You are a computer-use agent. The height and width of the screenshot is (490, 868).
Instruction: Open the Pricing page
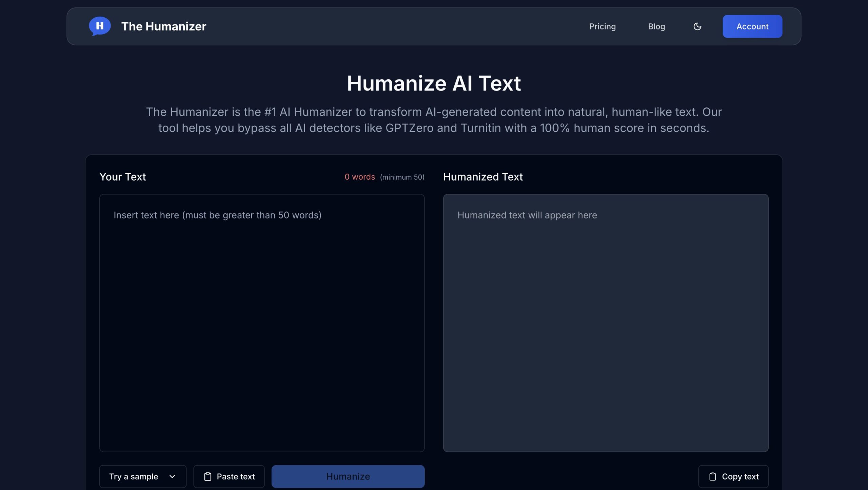pos(602,26)
